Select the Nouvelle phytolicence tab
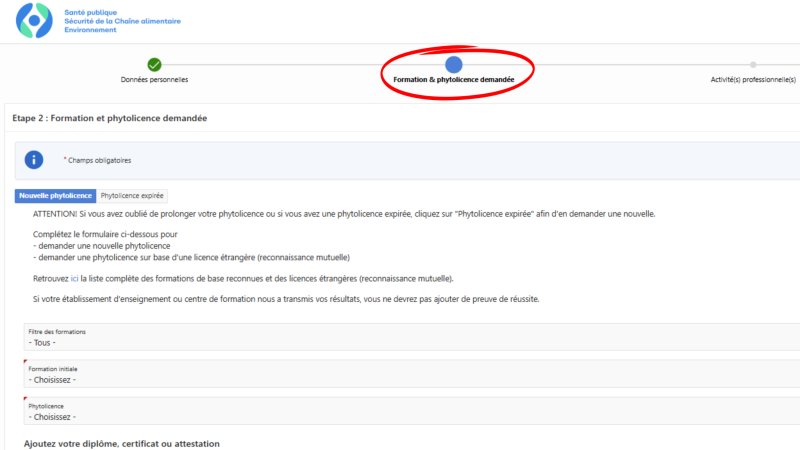Screen dimensions: 800x450 55,195
